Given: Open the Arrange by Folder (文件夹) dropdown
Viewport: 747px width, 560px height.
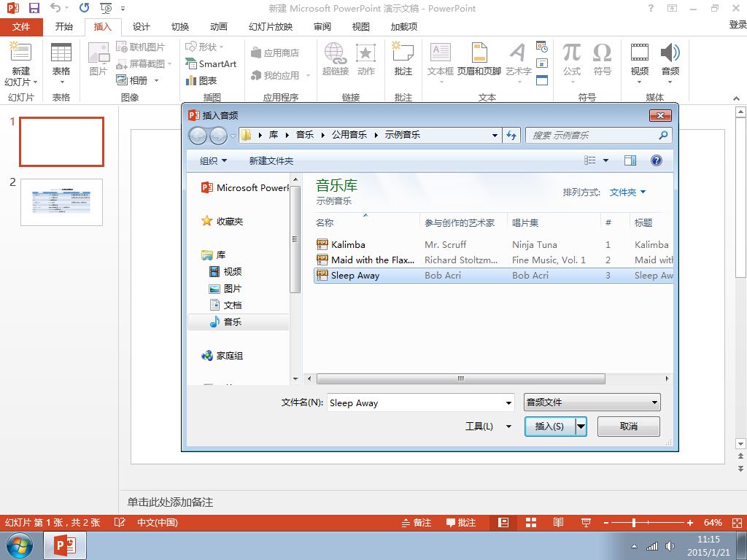Looking at the screenshot, I should (x=627, y=192).
